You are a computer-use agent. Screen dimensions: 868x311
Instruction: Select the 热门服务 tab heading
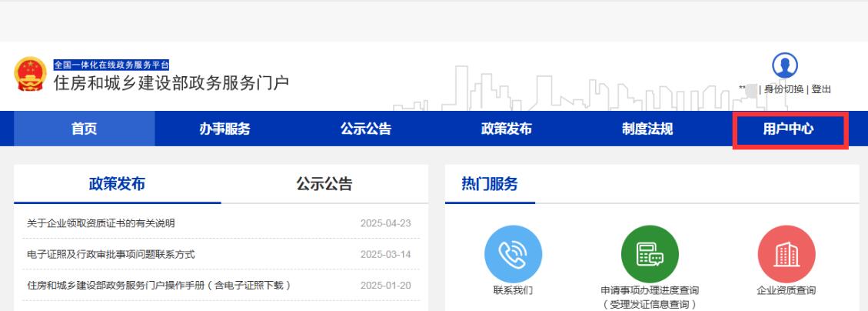[x=490, y=184]
